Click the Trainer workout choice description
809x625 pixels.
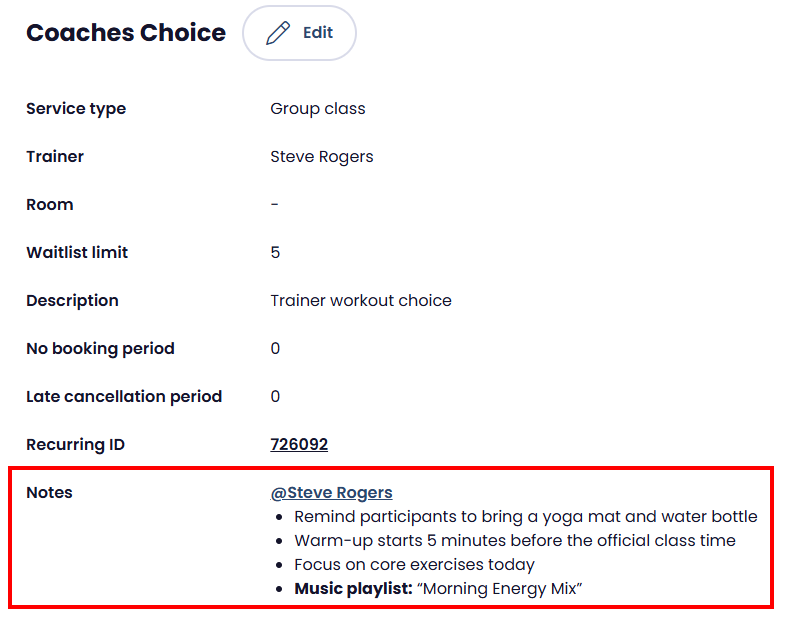[x=361, y=301]
